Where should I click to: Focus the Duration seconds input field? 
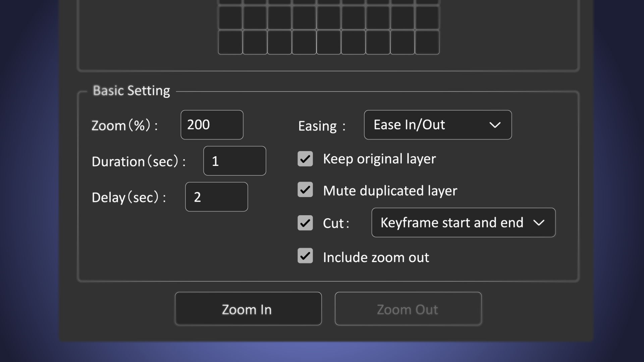(234, 161)
